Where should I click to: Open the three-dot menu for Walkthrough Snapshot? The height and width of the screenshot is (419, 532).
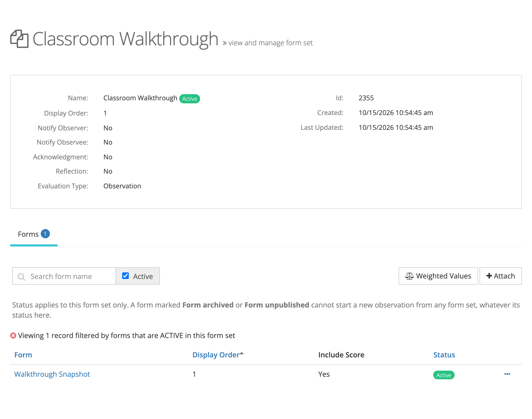tap(507, 374)
